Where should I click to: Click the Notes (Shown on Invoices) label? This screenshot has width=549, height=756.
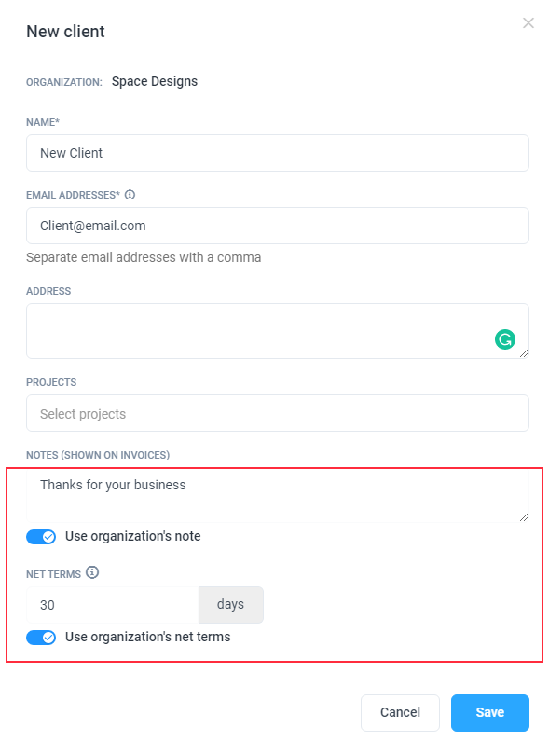click(98, 455)
